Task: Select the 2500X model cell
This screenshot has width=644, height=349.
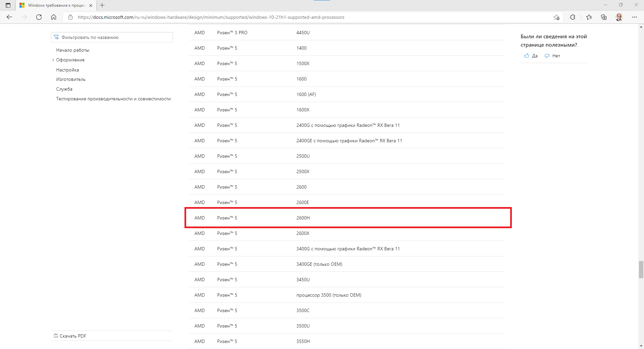Action: click(303, 171)
